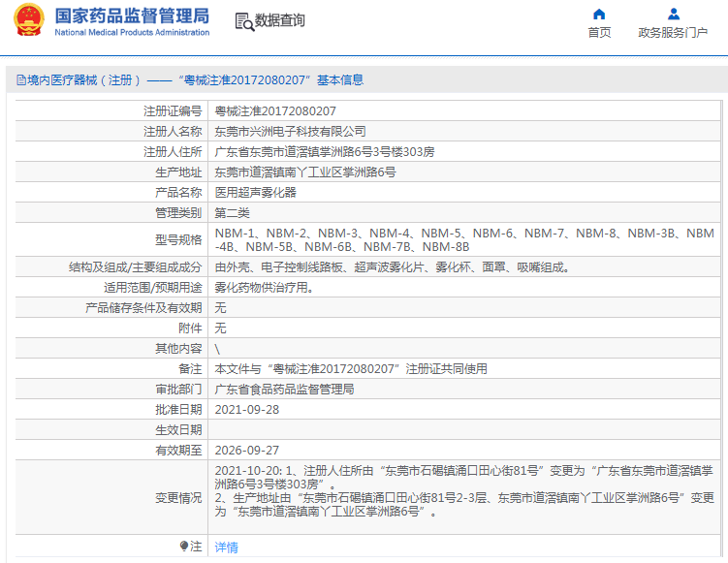
Task: Click the 有效期至 row label
Action: coord(178,451)
